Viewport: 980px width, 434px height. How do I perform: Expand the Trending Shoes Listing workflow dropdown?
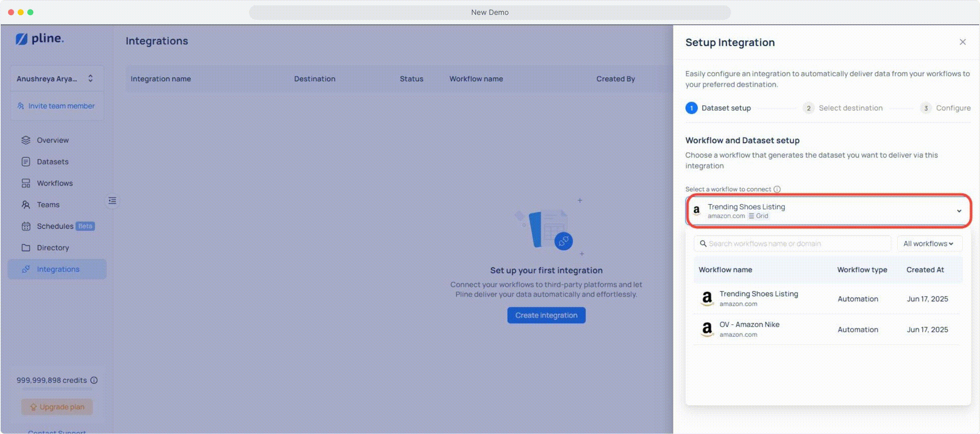(x=959, y=211)
